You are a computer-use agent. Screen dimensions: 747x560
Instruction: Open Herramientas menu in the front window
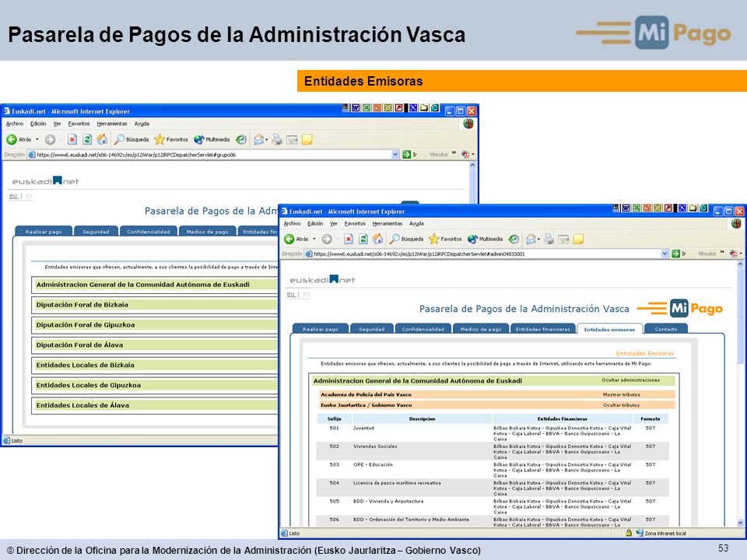(388, 223)
